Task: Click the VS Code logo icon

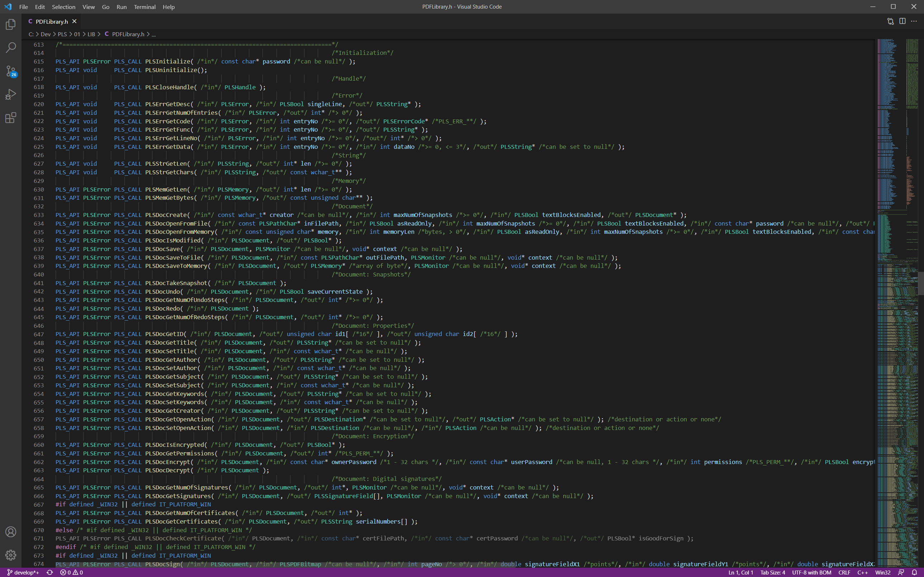Action: [x=8, y=7]
